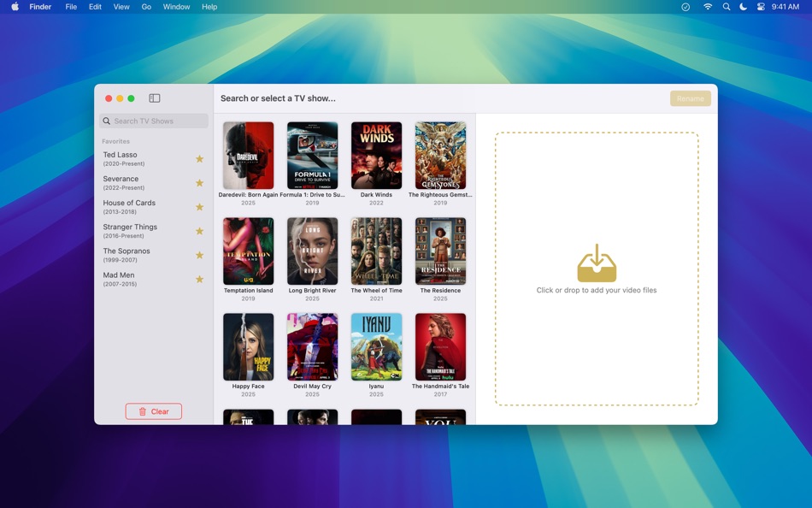Toggle the House of Cards star
The height and width of the screenshot is (508, 812).
tap(199, 207)
